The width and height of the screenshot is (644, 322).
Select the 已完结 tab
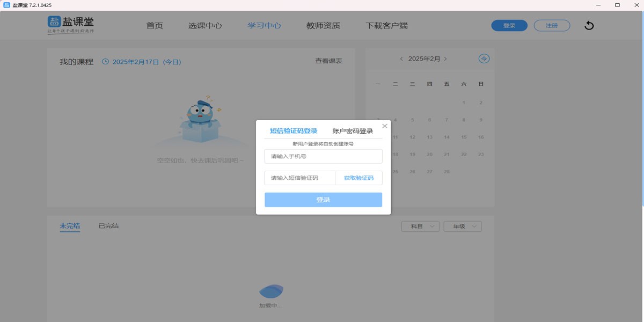pyautogui.click(x=109, y=226)
